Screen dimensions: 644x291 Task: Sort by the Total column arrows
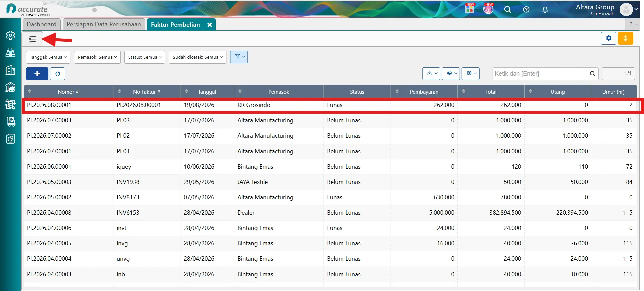pyautogui.click(x=464, y=91)
